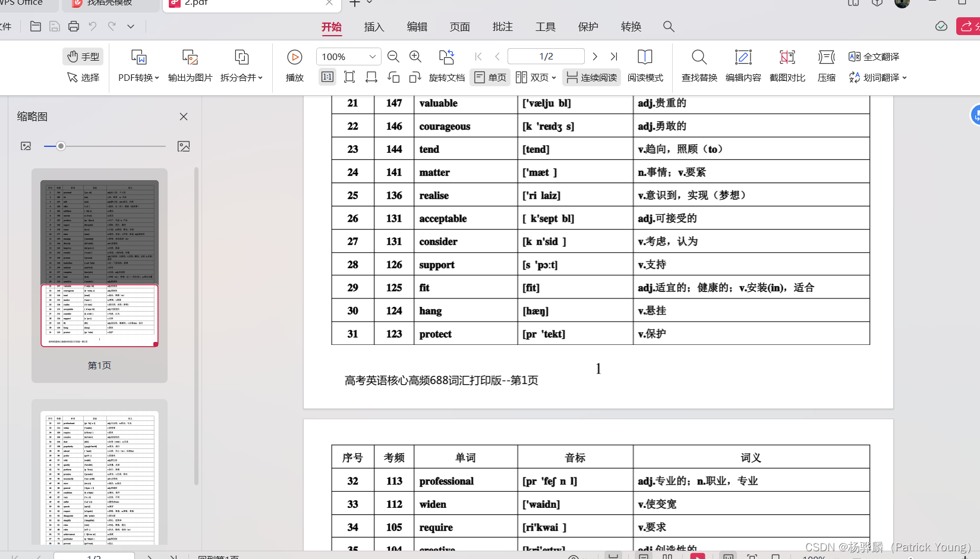Open the PDF转换 dropdown
This screenshot has width=980, height=559.
click(x=138, y=66)
